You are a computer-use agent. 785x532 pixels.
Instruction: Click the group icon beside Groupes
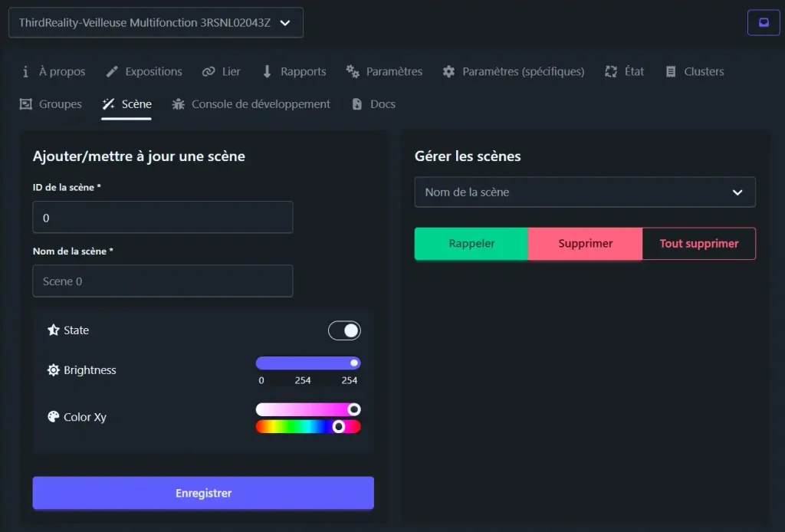tap(25, 104)
